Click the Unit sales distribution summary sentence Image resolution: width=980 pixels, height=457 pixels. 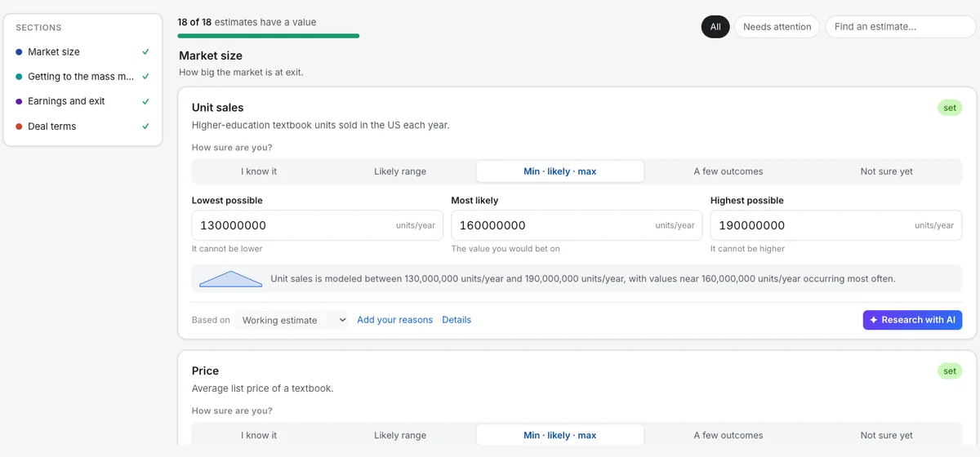583,279
